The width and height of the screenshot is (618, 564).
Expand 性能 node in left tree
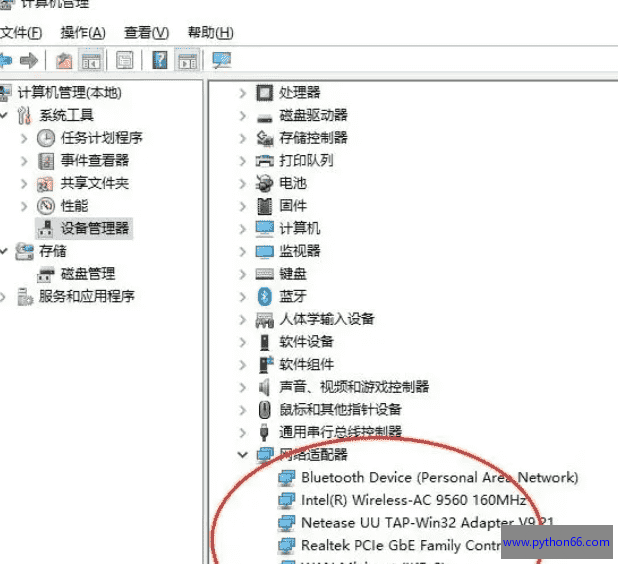(24, 206)
